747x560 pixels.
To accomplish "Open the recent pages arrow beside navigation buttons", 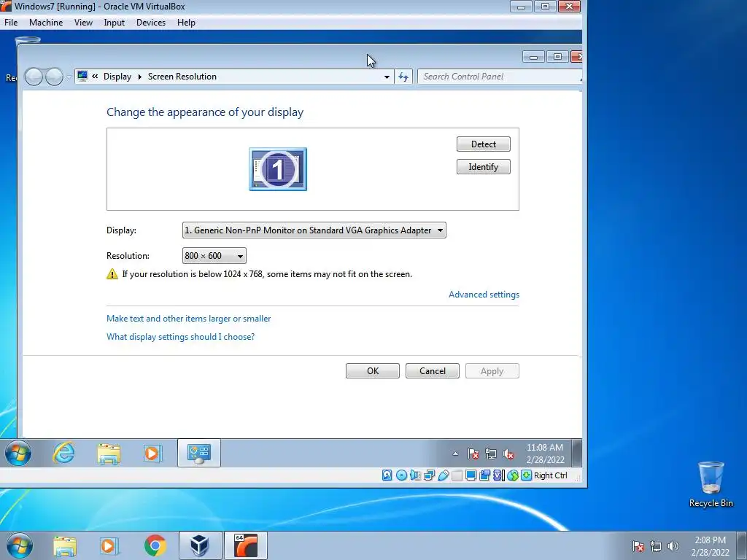I will (x=69, y=77).
